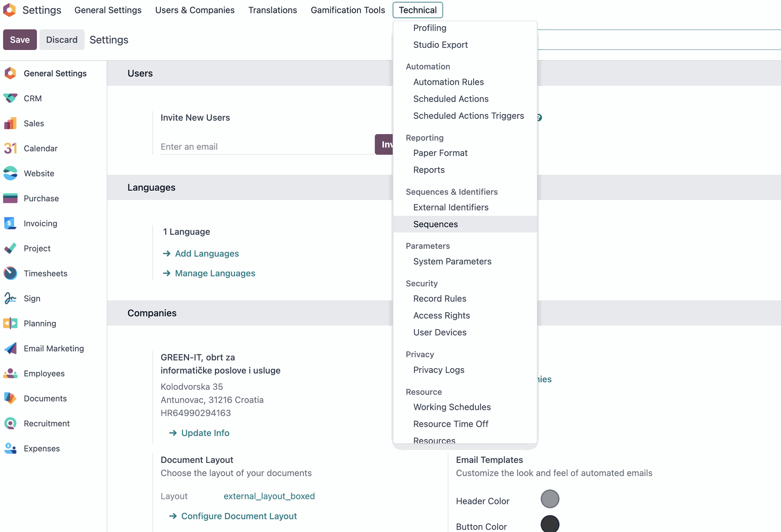Select the Recruitment icon in sidebar
Viewport: 781px width, 532px height.
11,423
